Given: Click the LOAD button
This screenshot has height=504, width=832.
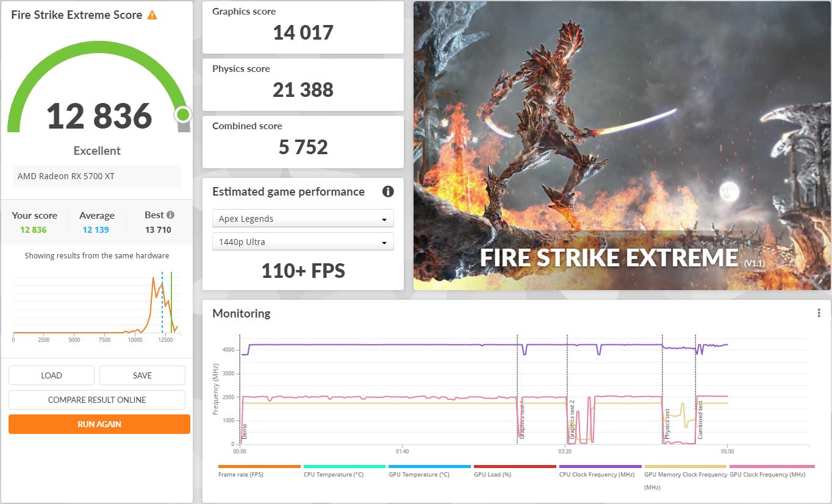Looking at the screenshot, I should click(x=51, y=375).
